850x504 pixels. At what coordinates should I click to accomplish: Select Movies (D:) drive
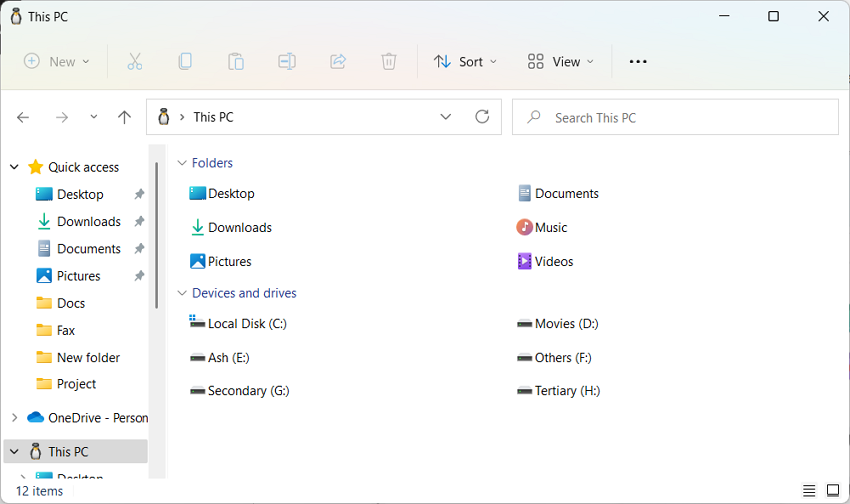pos(558,324)
